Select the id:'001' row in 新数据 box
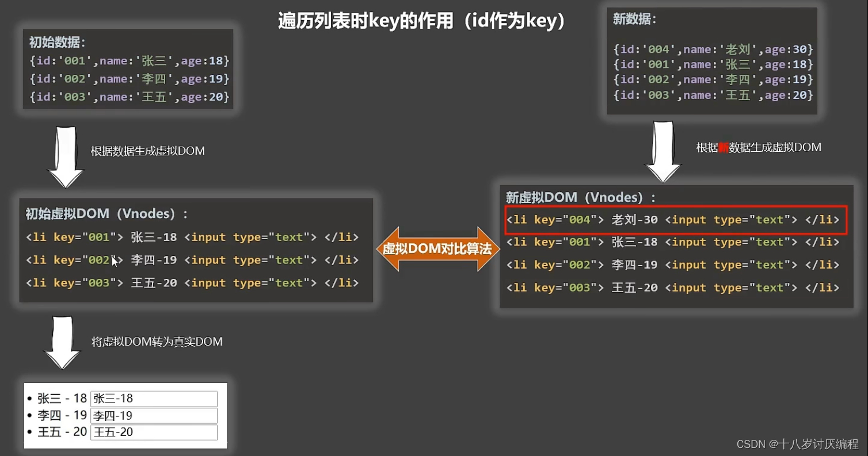 [x=714, y=64]
